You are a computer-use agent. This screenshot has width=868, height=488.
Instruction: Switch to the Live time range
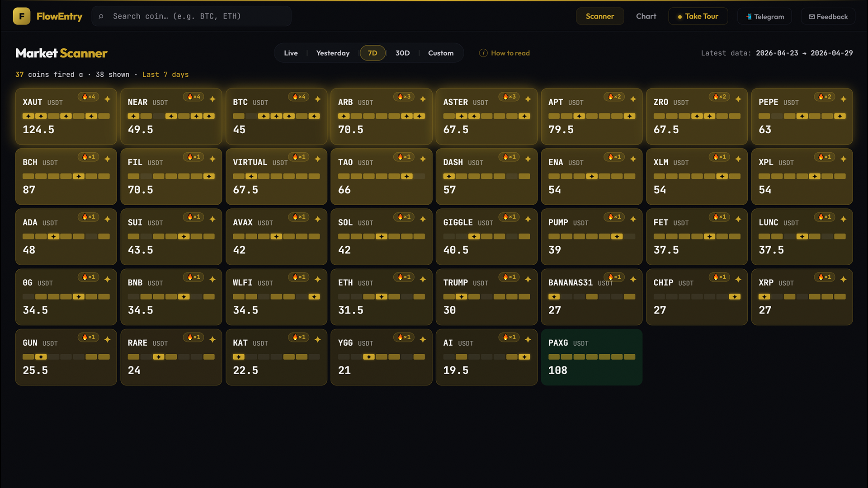point(291,53)
